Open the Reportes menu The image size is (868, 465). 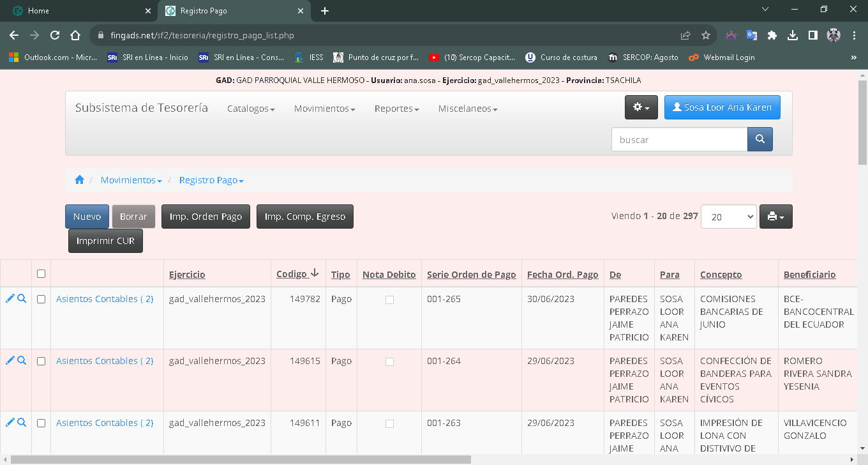396,109
